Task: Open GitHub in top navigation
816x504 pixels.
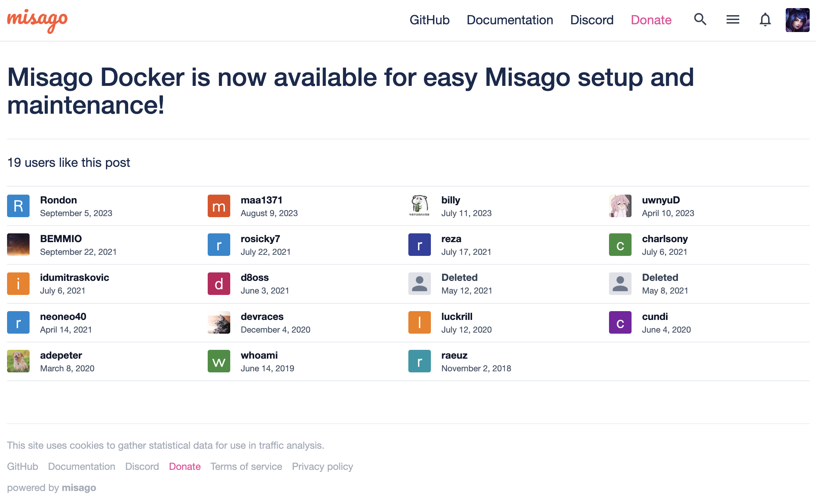Action: [429, 20]
